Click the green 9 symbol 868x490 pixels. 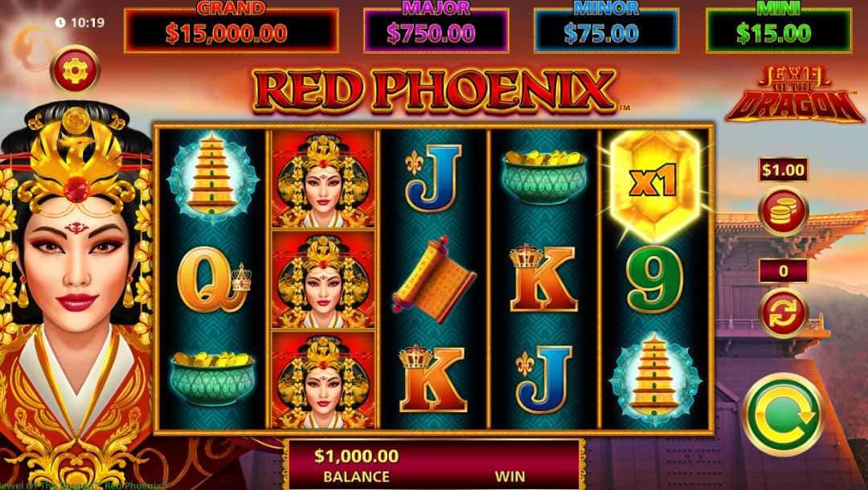pos(654,279)
